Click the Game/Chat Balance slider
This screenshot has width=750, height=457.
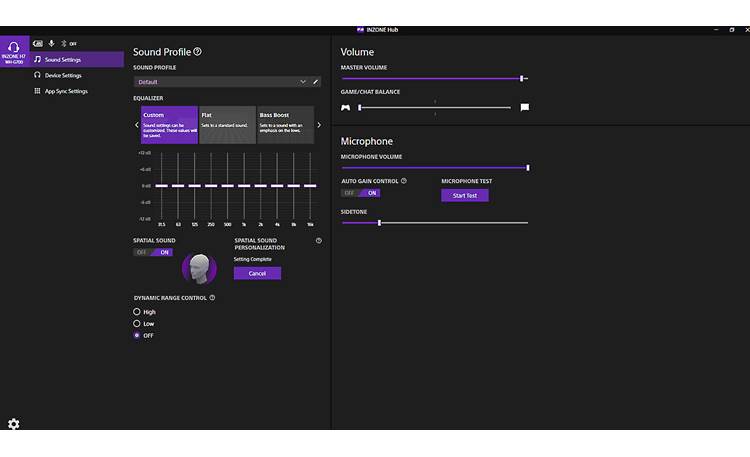point(435,108)
